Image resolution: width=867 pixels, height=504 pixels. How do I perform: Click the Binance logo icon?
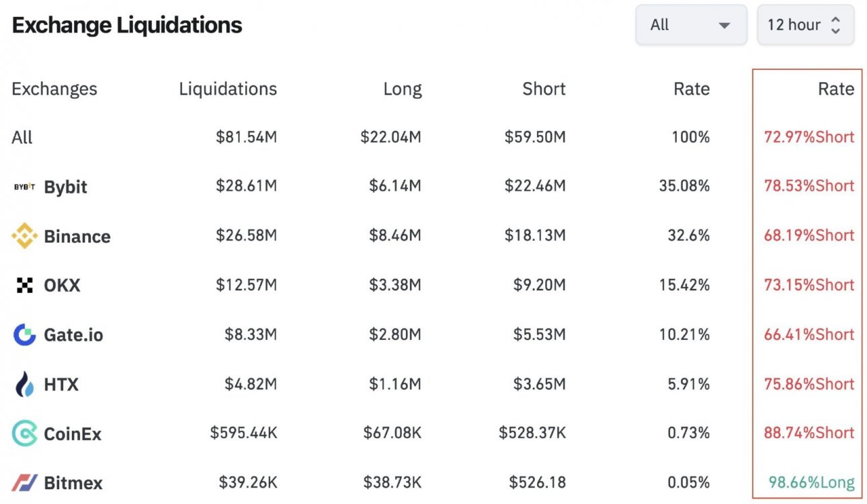click(25, 236)
